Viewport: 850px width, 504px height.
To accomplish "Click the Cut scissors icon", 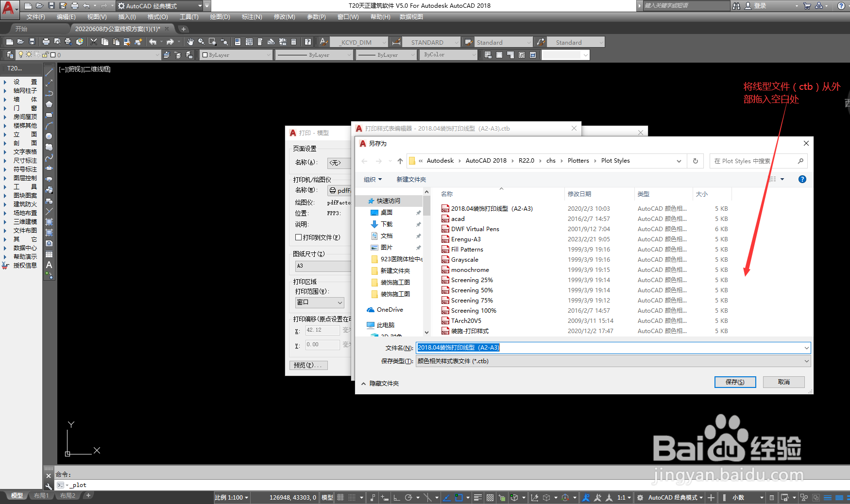I will 94,42.
